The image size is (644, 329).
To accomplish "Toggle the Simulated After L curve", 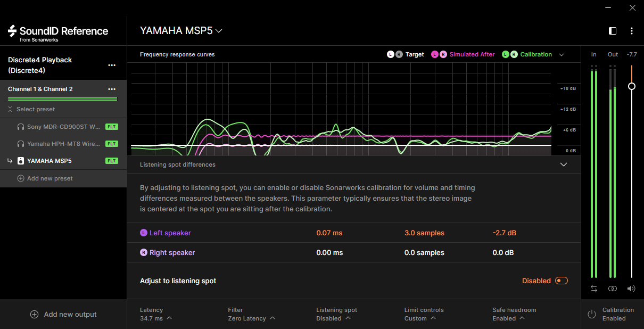I will [x=435, y=54].
